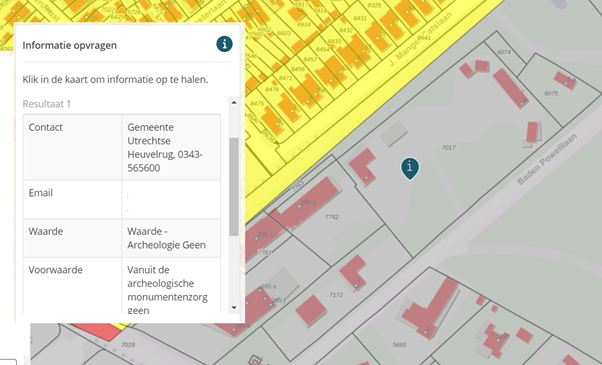Click the 'Voorwaarde' row label
The image size is (602, 365).
(56, 270)
